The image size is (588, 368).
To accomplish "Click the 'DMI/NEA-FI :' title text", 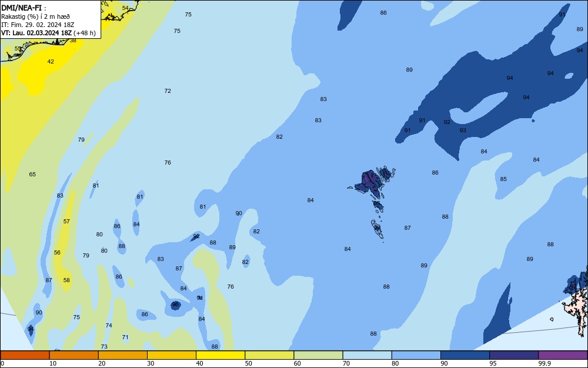I will tap(24, 8).
